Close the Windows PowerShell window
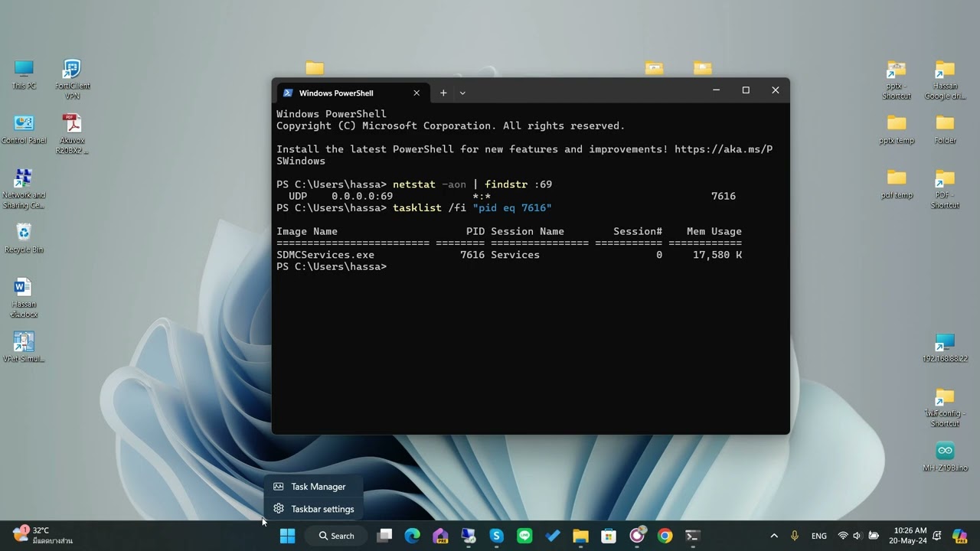The width and height of the screenshot is (980, 551). pos(775,90)
